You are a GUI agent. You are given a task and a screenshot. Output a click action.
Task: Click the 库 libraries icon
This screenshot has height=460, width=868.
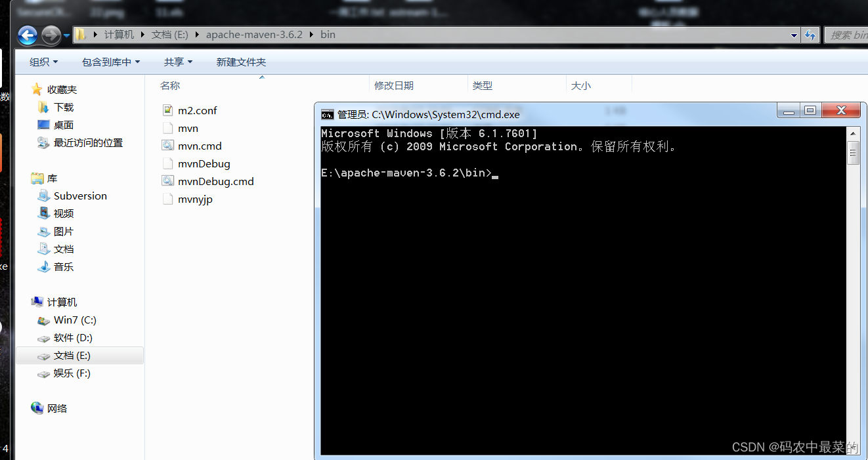37,178
